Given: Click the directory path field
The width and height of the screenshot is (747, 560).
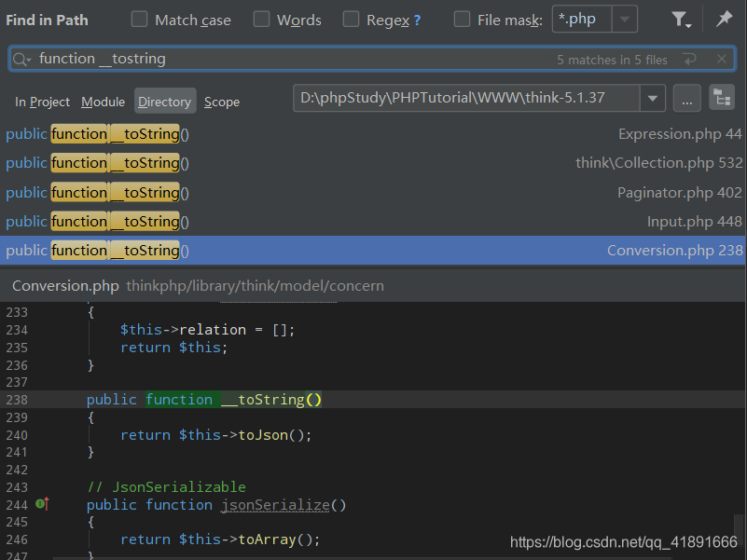Looking at the screenshot, I should pyautogui.click(x=467, y=98).
